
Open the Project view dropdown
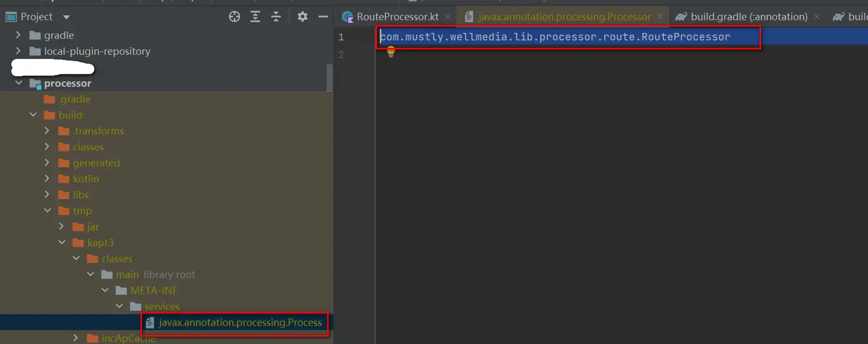66,17
